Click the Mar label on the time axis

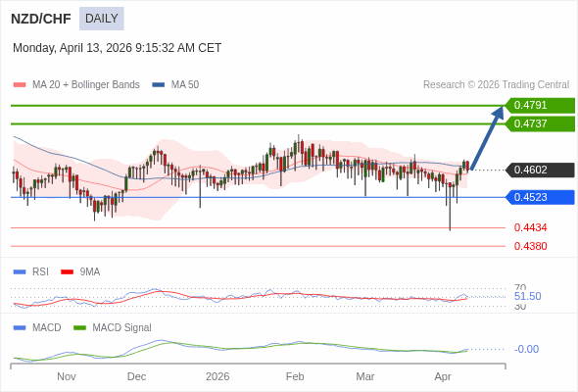click(365, 376)
